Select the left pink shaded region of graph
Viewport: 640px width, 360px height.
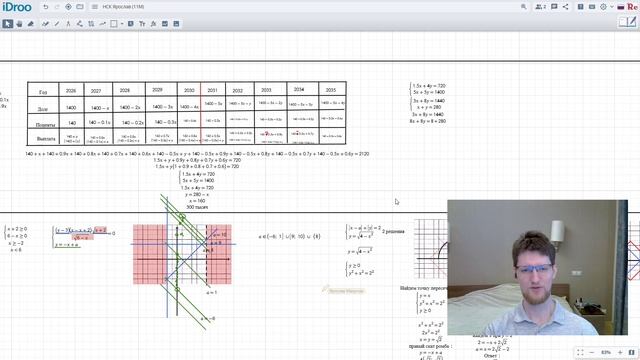coord(150,254)
